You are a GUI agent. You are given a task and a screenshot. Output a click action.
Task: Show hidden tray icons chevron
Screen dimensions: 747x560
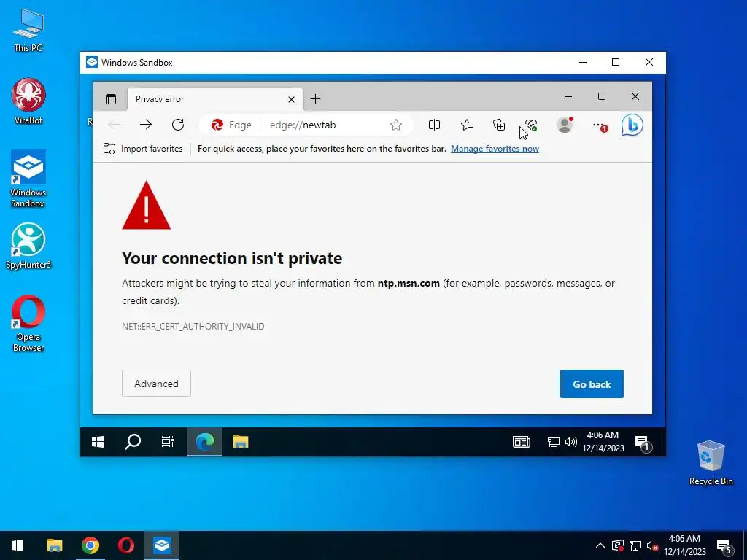click(x=600, y=545)
